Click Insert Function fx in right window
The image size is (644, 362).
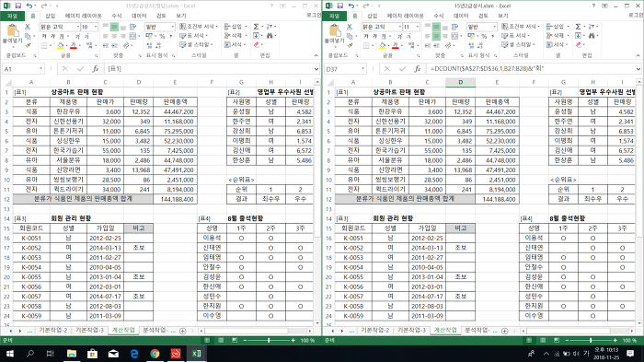coord(418,69)
